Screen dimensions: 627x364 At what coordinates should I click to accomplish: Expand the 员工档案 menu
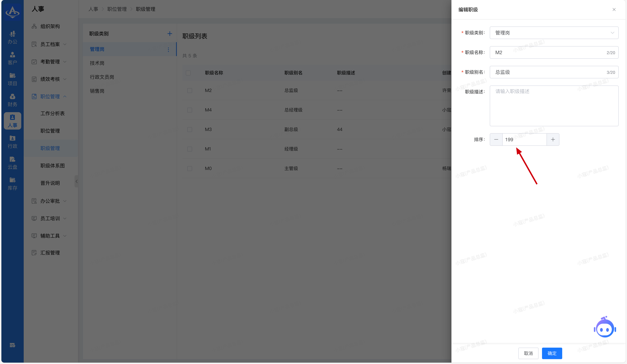50,44
